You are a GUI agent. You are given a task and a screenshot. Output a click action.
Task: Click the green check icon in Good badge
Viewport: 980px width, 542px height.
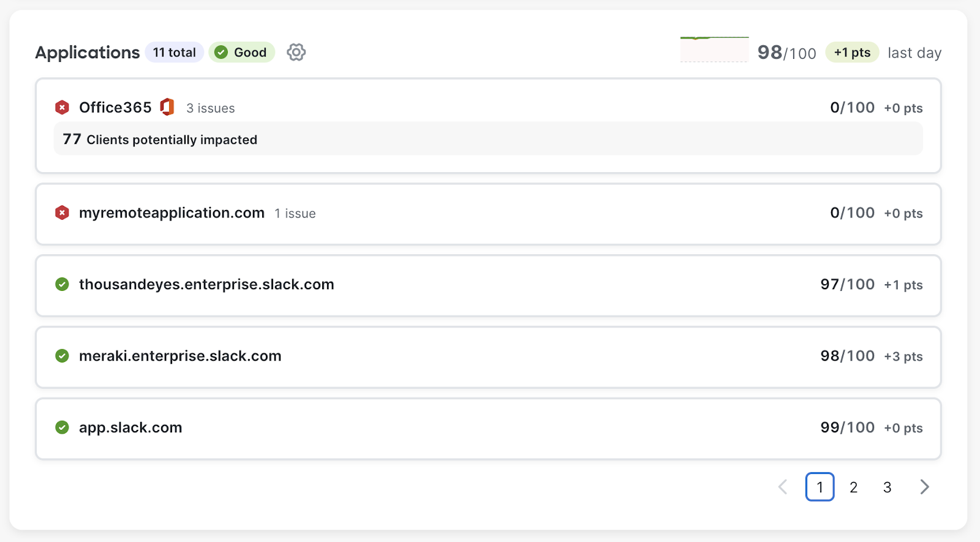pos(222,53)
